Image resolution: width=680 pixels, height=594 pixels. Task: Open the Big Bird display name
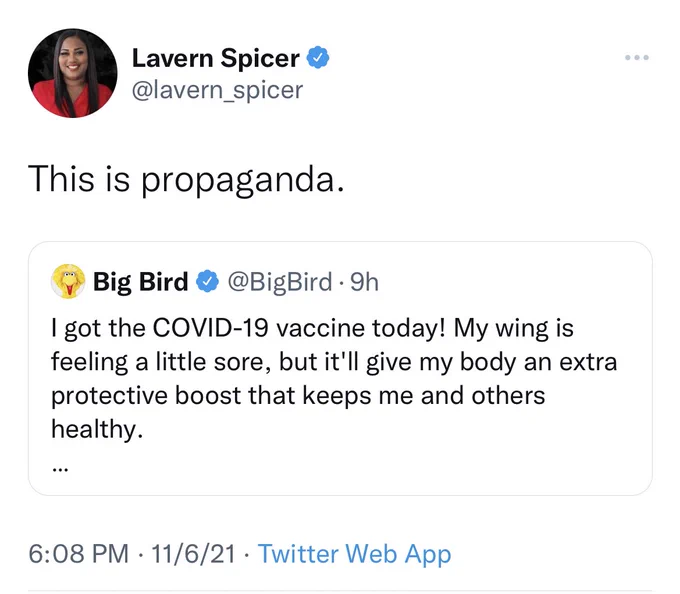tap(141, 282)
